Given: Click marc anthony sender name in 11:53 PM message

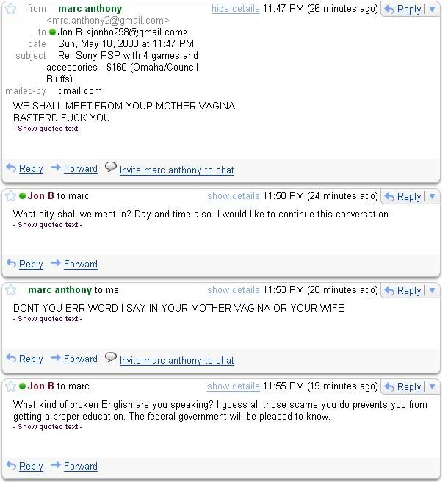Looking at the screenshot, I should point(59,290).
